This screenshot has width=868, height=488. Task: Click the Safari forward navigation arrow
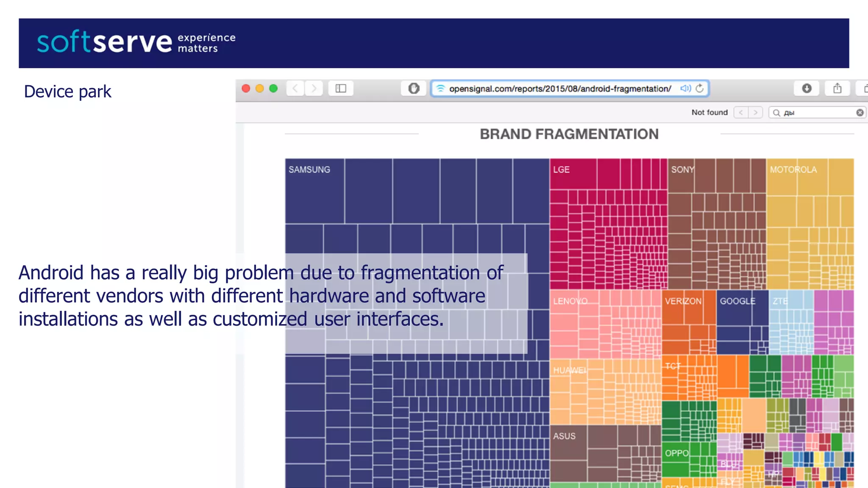314,89
